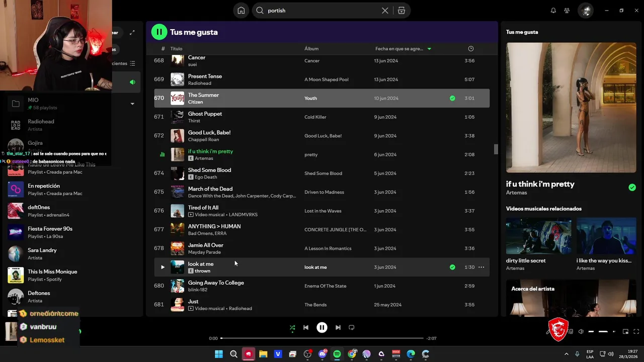The width and height of the screenshot is (644, 362).
Task: Mute the Spotify volume speaker
Action: tap(581, 332)
